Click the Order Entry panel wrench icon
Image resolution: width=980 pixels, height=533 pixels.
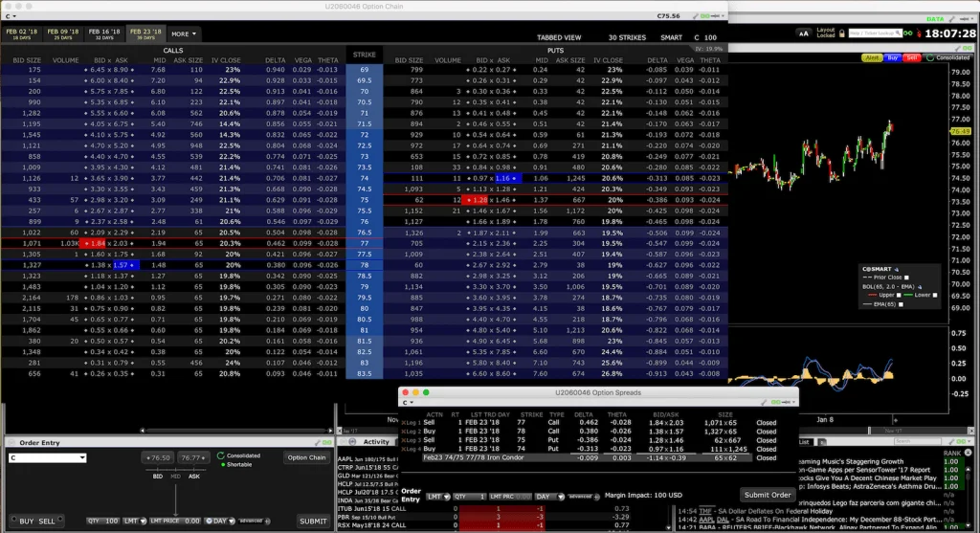click(317, 443)
